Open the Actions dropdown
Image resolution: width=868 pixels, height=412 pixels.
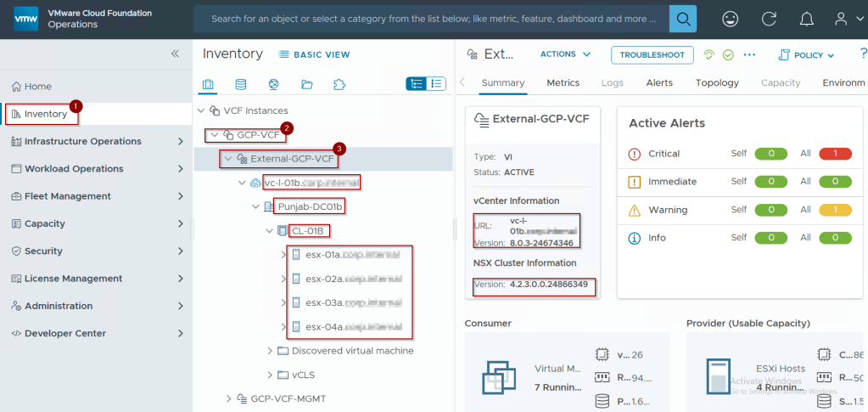point(565,54)
